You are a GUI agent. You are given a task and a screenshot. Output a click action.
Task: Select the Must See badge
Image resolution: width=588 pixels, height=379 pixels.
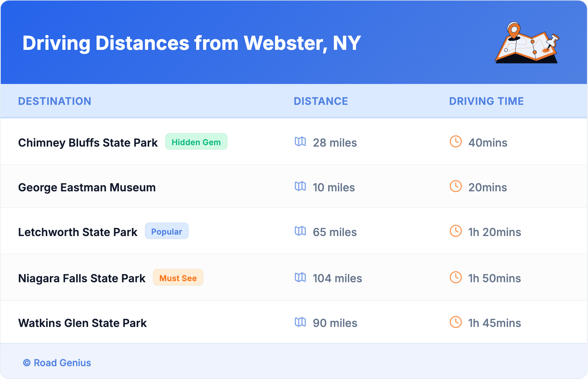[x=178, y=278]
